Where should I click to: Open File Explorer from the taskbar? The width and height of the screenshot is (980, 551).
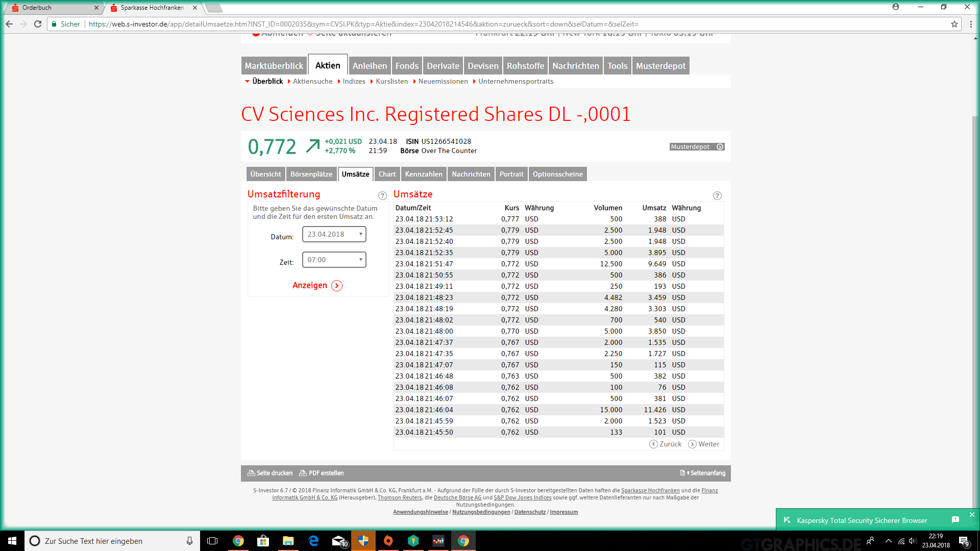(288, 541)
